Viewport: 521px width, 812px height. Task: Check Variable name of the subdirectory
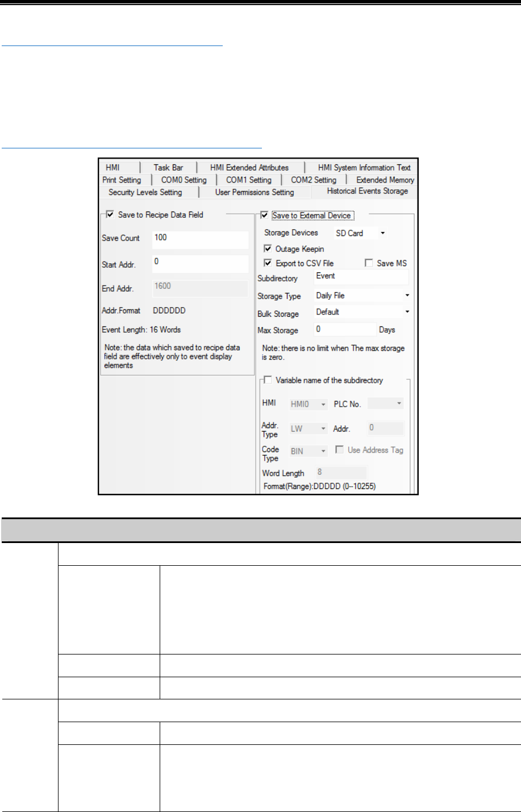click(268, 380)
